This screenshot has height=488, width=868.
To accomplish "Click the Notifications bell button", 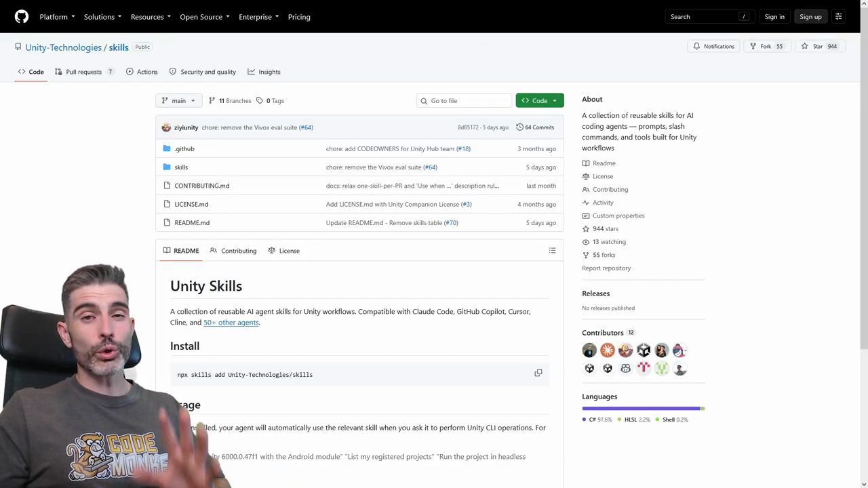I will click(713, 46).
